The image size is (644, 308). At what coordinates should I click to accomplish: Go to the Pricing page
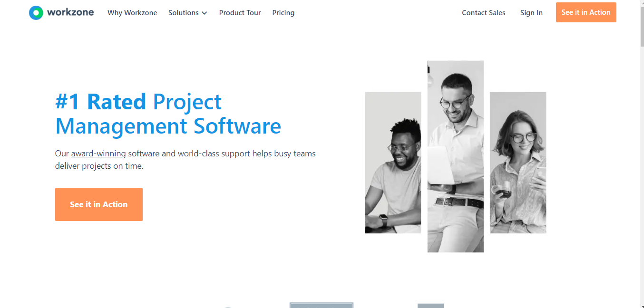pyautogui.click(x=283, y=13)
